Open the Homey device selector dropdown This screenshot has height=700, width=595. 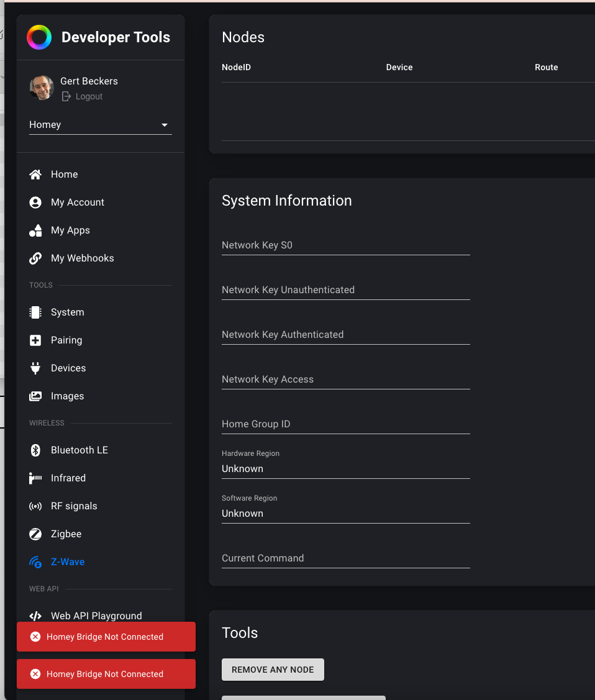101,125
